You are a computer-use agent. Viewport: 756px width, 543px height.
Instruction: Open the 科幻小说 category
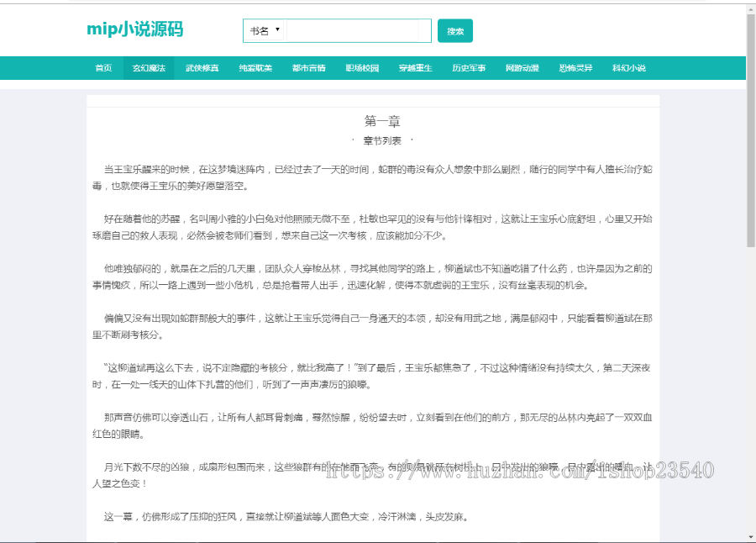point(627,68)
